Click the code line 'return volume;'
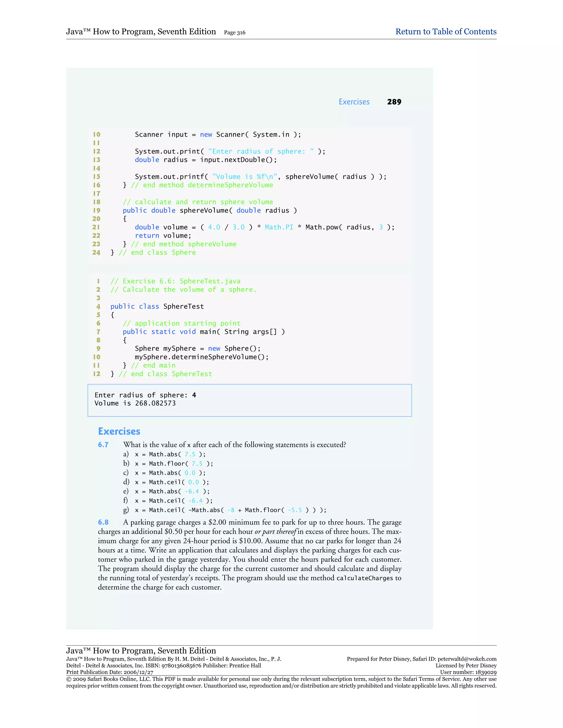Image resolution: width=563 pixels, height=728 pixels. click(163, 236)
